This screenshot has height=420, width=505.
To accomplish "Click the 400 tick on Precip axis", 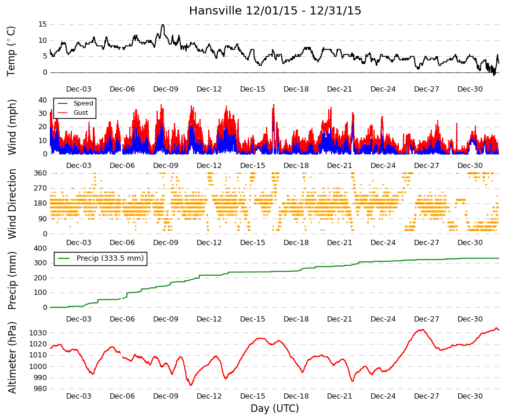I will [x=40, y=249].
